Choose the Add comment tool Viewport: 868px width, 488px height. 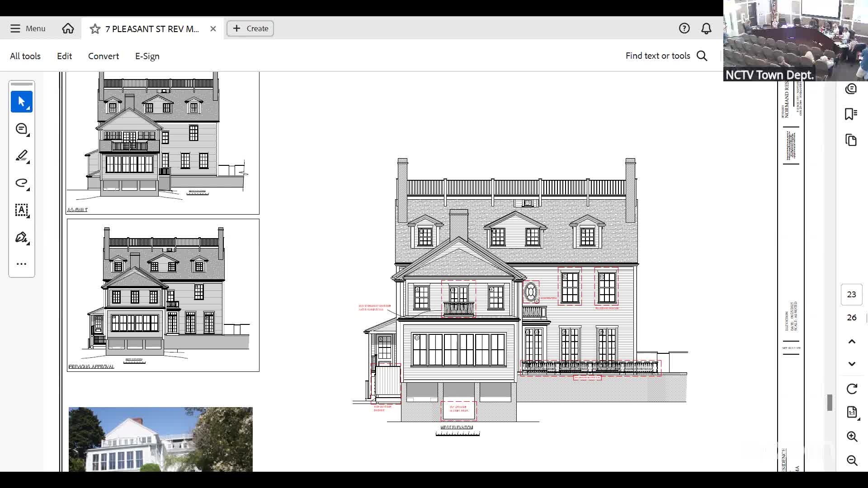tap(22, 129)
